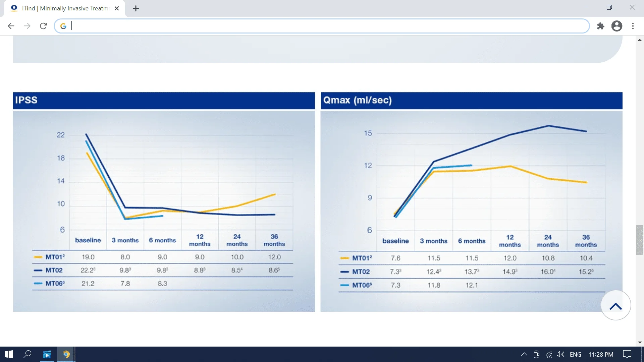Click the scroll-to-top arrow button
Image resolution: width=644 pixels, height=362 pixels.
coord(616,305)
